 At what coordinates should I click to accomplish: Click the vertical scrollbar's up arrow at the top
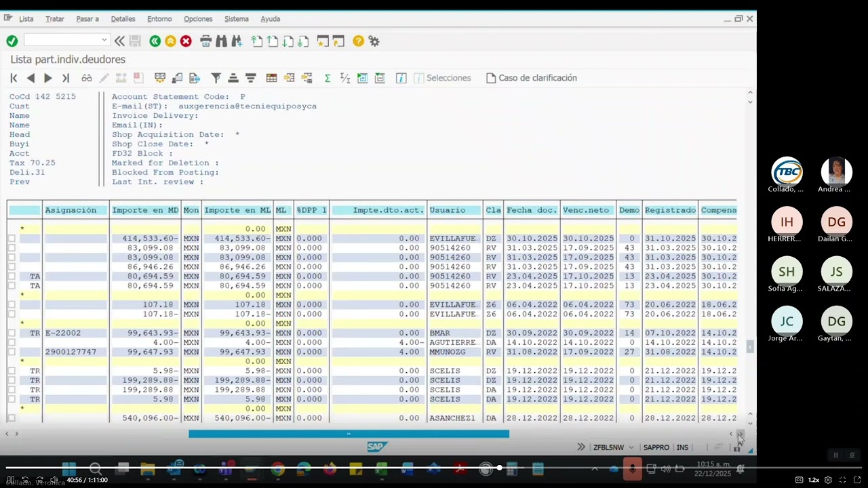[x=750, y=93]
